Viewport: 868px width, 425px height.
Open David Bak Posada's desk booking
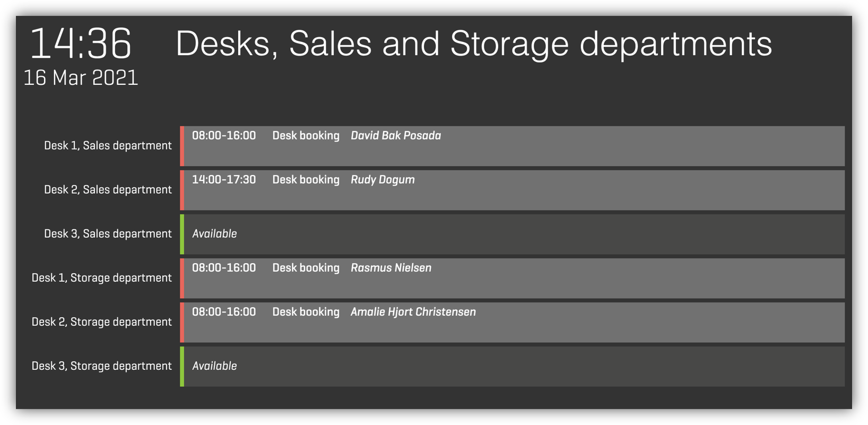(514, 146)
